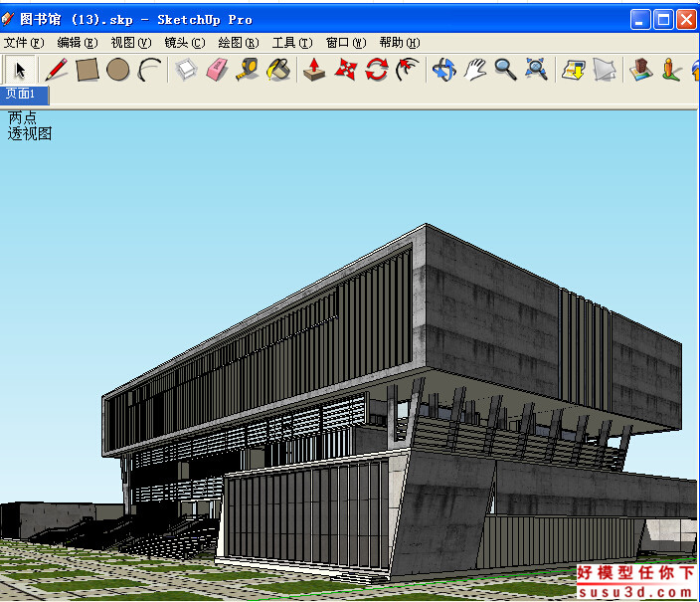
Task: Open the 帮助(H) menu
Action: click(x=400, y=43)
